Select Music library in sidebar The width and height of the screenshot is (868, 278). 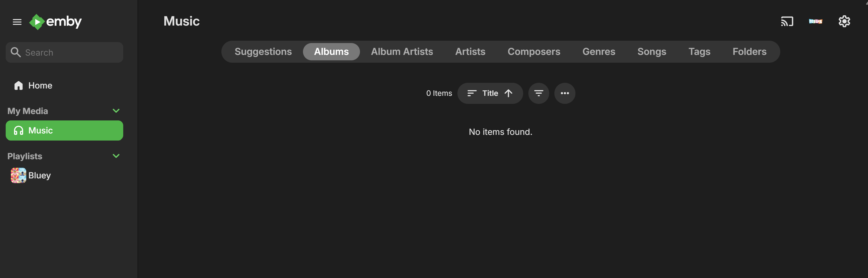pos(64,130)
